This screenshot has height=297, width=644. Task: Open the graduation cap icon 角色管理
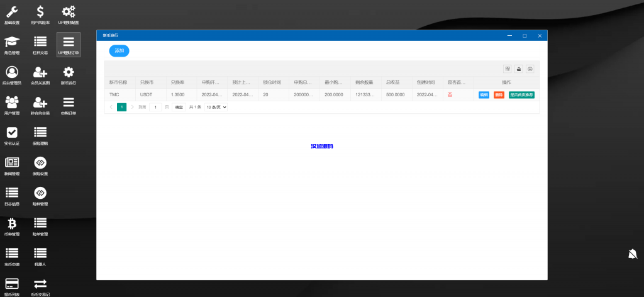point(12,45)
